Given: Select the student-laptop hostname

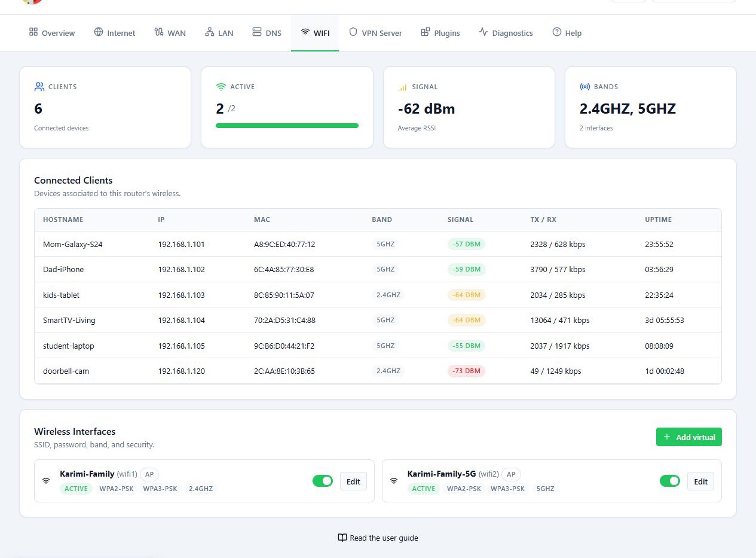Looking at the screenshot, I should pyautogui.click(x=69, y=346).
